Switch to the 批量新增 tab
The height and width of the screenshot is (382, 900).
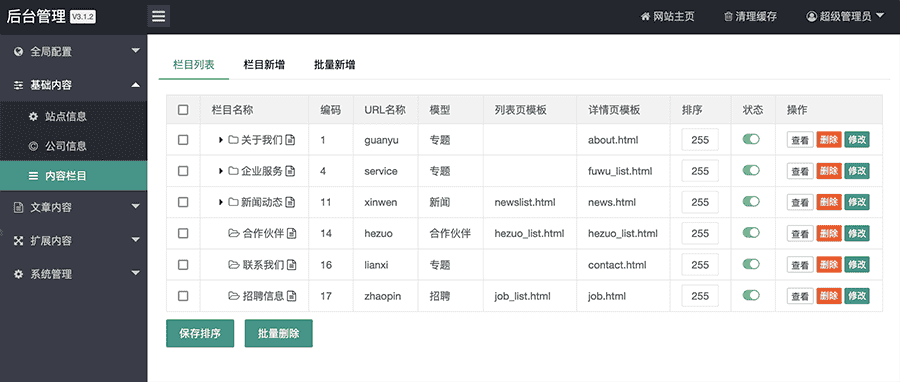coord(335,65)
